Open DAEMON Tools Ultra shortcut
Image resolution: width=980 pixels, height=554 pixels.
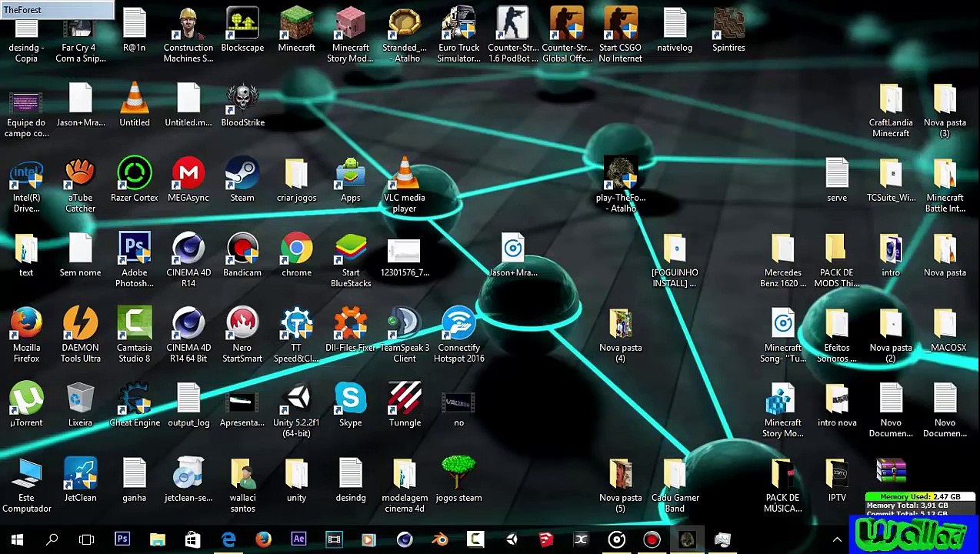point(80,336)
